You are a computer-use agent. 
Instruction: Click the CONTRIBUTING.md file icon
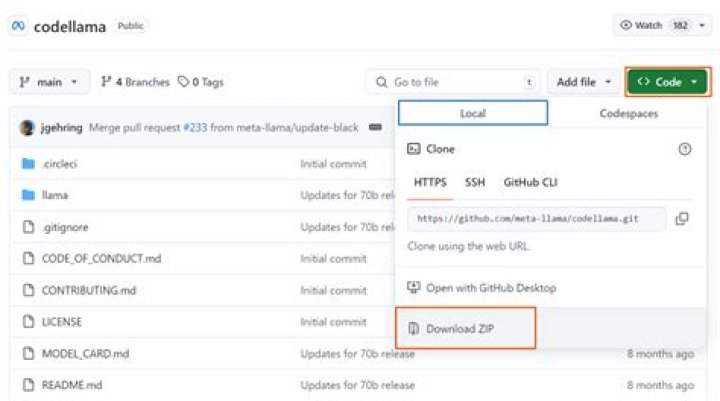[28, 290]
